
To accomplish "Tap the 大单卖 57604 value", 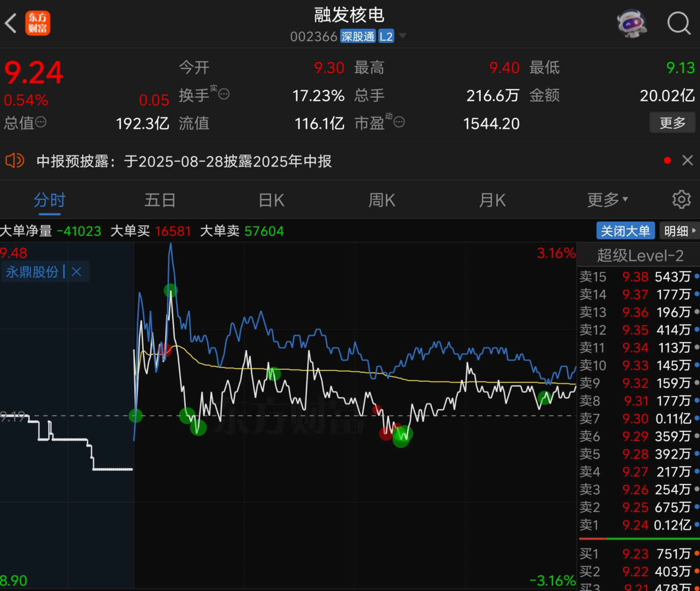I will tap(264, 231).
